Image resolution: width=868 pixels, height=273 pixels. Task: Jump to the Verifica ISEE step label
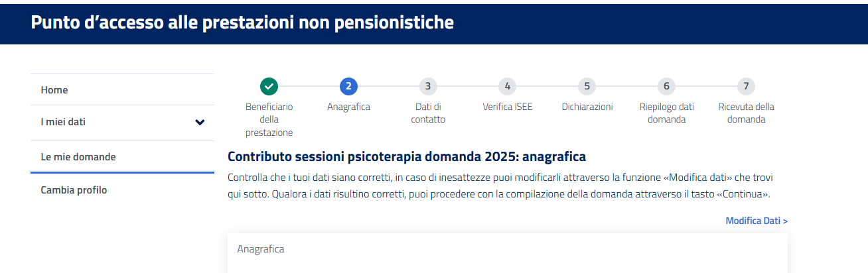tap(507, 107)
